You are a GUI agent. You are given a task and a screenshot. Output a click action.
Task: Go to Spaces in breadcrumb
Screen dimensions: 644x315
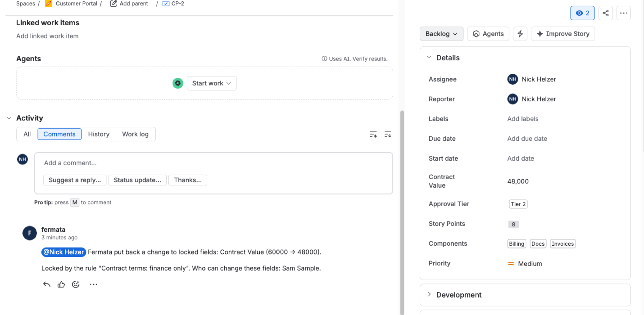point(26,3)
